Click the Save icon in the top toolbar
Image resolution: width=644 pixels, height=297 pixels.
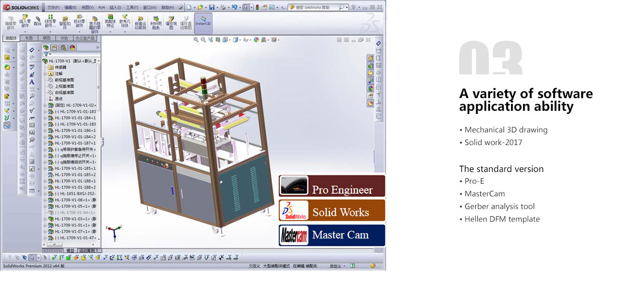[211, 7]
